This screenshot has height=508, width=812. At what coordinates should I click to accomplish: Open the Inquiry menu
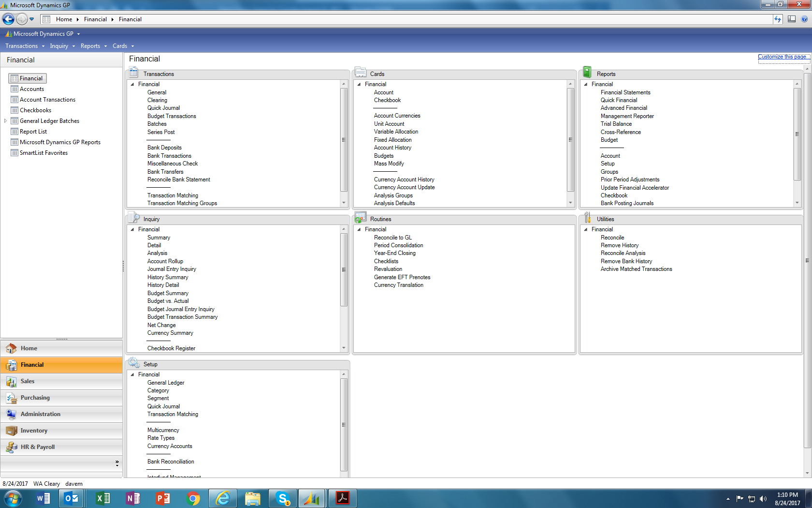pos(62,46)
